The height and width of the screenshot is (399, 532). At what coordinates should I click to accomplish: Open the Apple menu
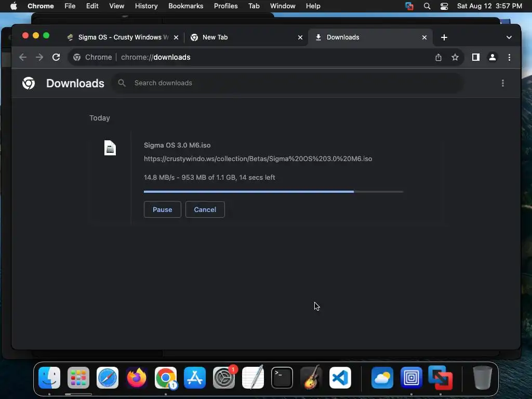14,6
